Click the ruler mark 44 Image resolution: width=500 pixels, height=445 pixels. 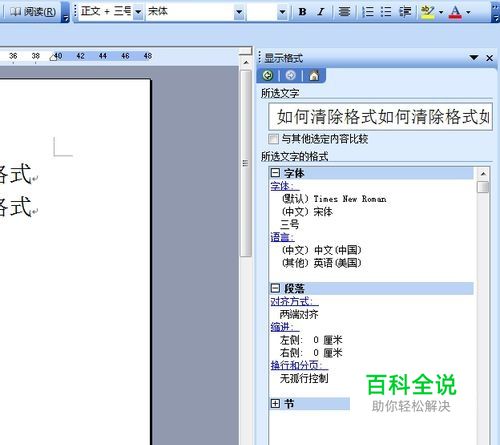coord(103,56)
